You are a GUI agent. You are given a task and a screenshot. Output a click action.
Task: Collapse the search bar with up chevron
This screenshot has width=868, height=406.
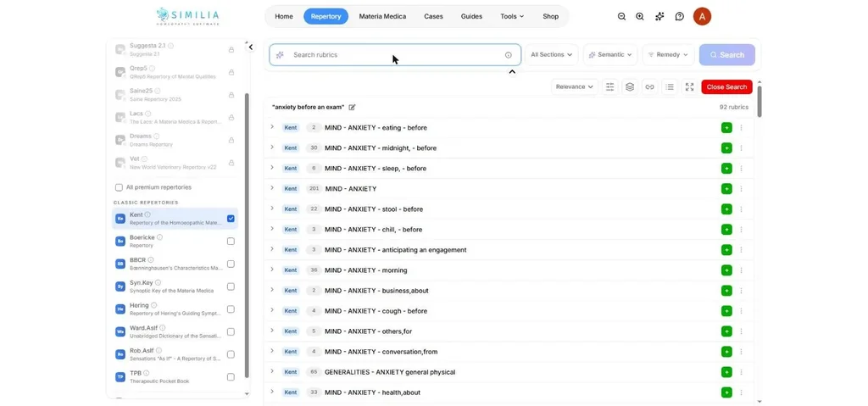coord(512,71)
